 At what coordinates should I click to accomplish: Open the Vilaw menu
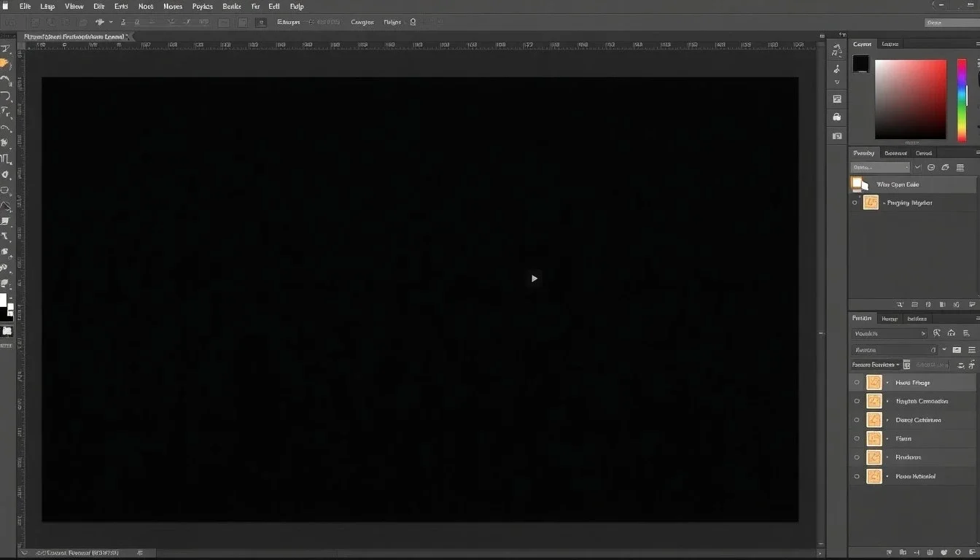(74, 6)
